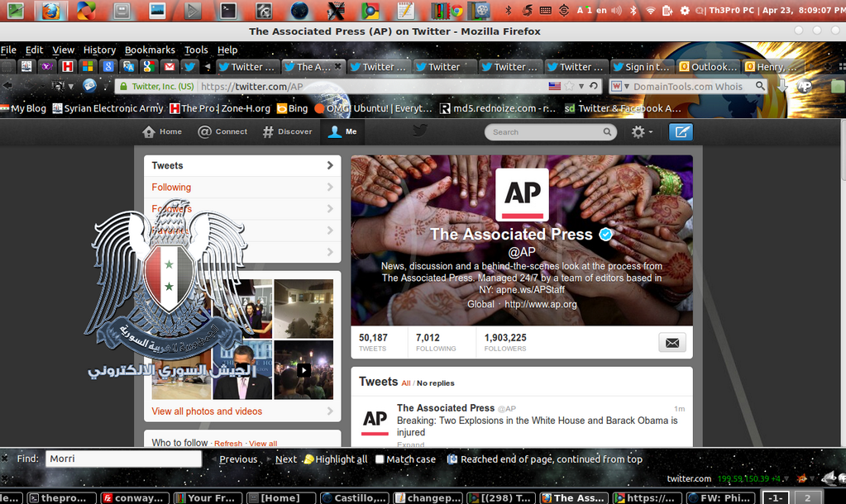
Task: Open the downloads arrow in the Firefox toolbar
Action: pos(782,86)
